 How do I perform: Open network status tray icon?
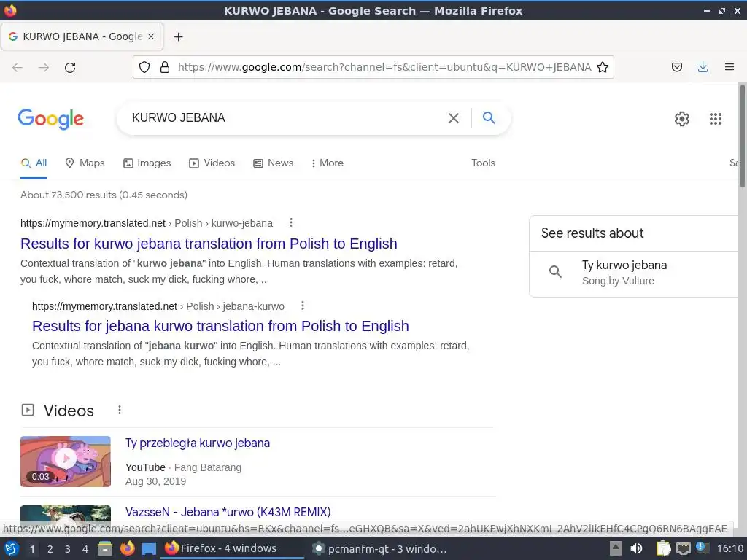click(x=683, y=549)
